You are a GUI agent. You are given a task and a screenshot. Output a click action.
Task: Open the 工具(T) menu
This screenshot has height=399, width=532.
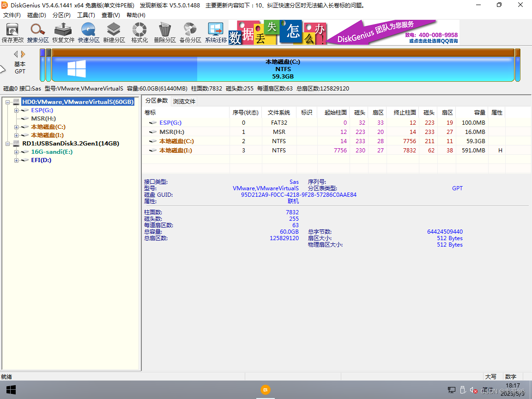point(86,15)
